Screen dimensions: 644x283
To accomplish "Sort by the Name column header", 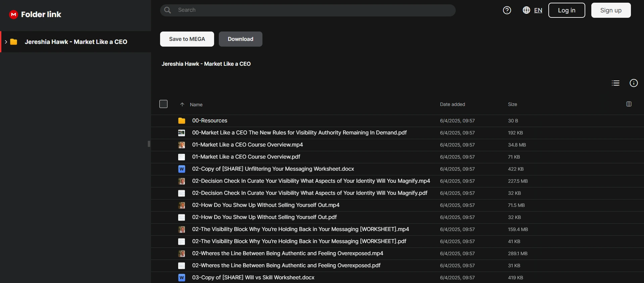I will [196, 105].
